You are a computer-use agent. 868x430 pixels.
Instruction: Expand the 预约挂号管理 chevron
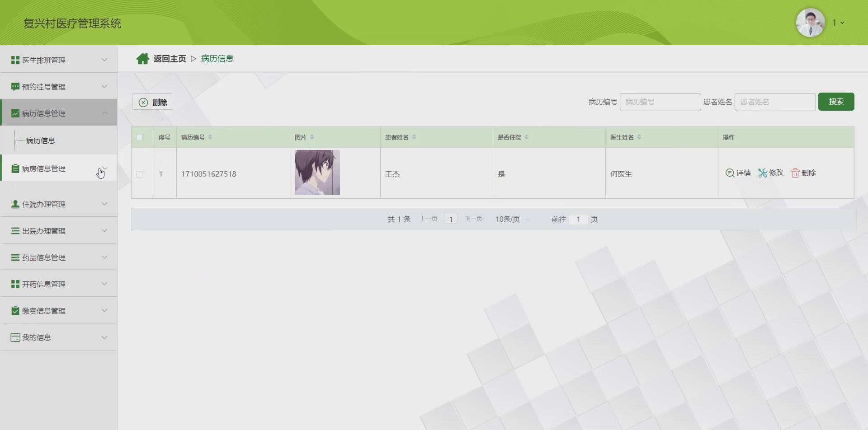coord(104,86)
